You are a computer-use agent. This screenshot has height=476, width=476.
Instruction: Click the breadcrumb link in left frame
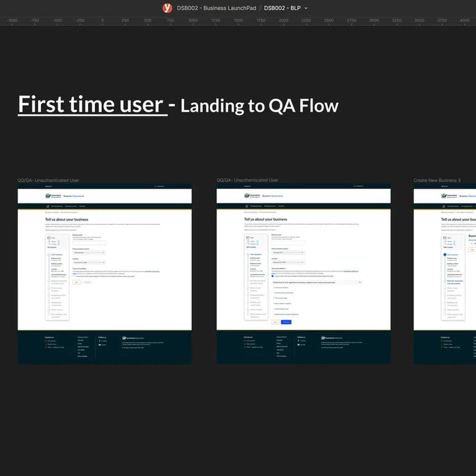51,213
